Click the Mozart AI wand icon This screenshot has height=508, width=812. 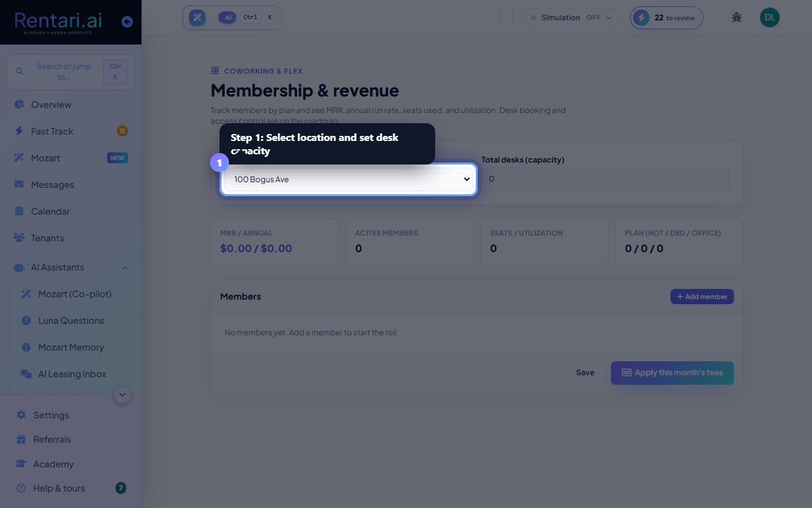[197, 18]
